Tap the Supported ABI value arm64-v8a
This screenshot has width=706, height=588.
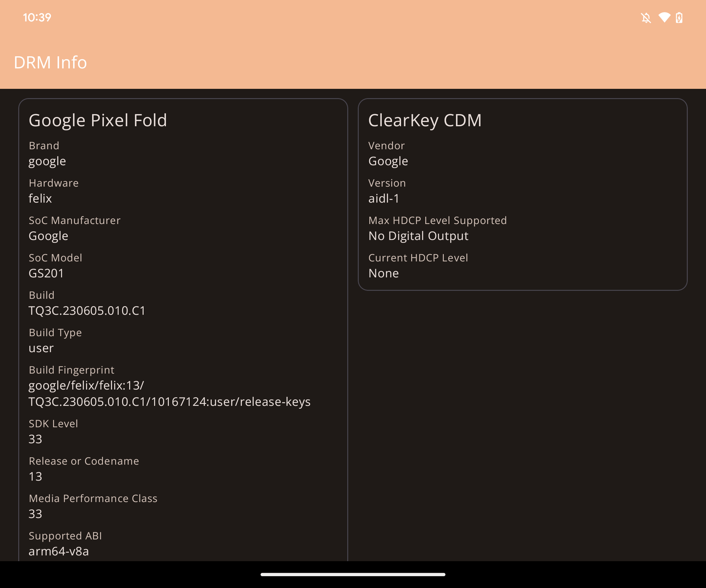59,551
